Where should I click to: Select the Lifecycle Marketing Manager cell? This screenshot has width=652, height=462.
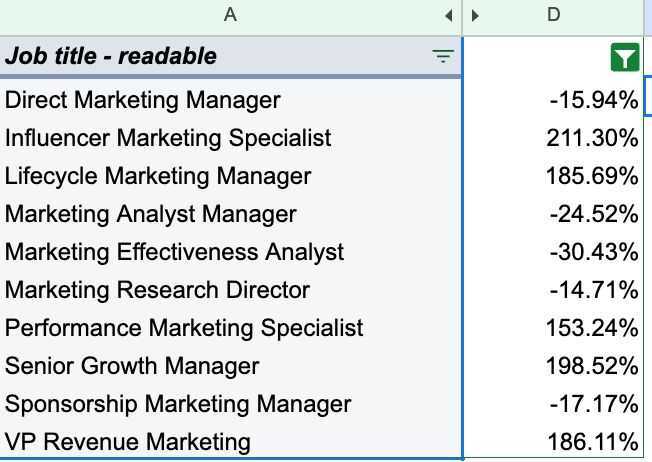pos(231,176)
